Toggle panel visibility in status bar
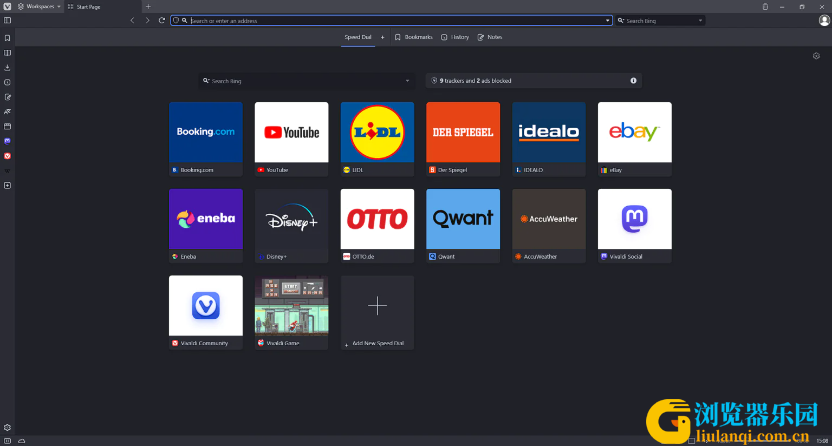The image size is (832, 446). click(7, 441)
